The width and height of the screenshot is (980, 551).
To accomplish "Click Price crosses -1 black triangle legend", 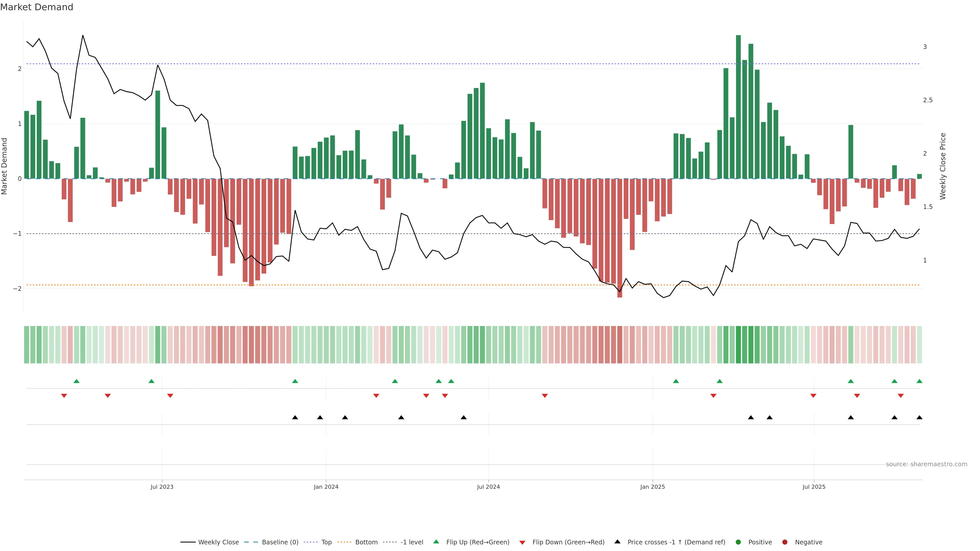I will (617, 542).
